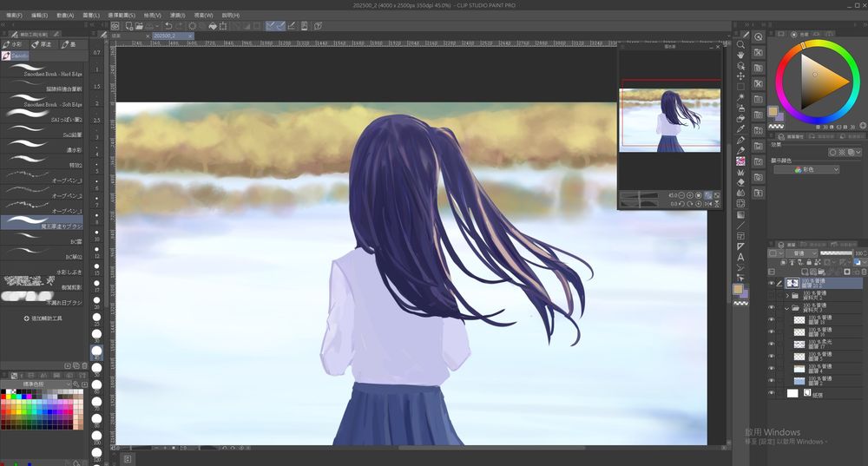
Task: Open the 顯示顏色 color mode dropdown
Action: (806, 170)
